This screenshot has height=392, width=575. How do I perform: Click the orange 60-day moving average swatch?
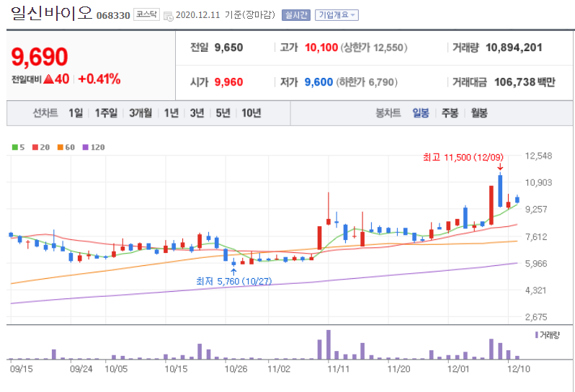tap(61, 148)
